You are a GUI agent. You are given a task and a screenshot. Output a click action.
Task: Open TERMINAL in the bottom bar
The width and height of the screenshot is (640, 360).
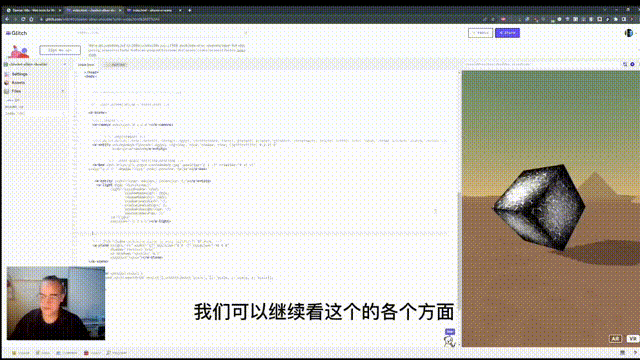[67, 353]
